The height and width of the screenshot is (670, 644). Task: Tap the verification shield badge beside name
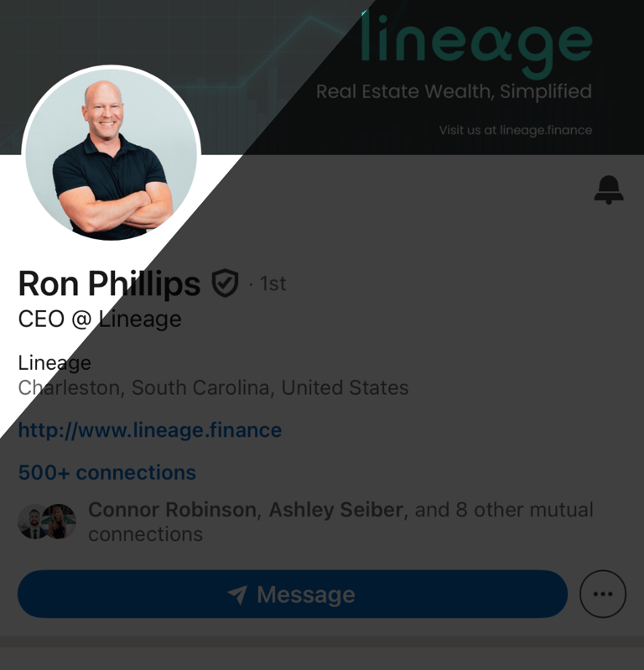[225, 283]
